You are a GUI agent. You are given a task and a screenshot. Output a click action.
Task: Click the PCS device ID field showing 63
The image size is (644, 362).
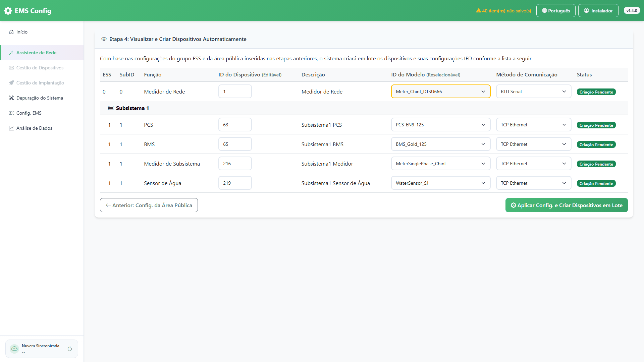(x=235, y=125)
